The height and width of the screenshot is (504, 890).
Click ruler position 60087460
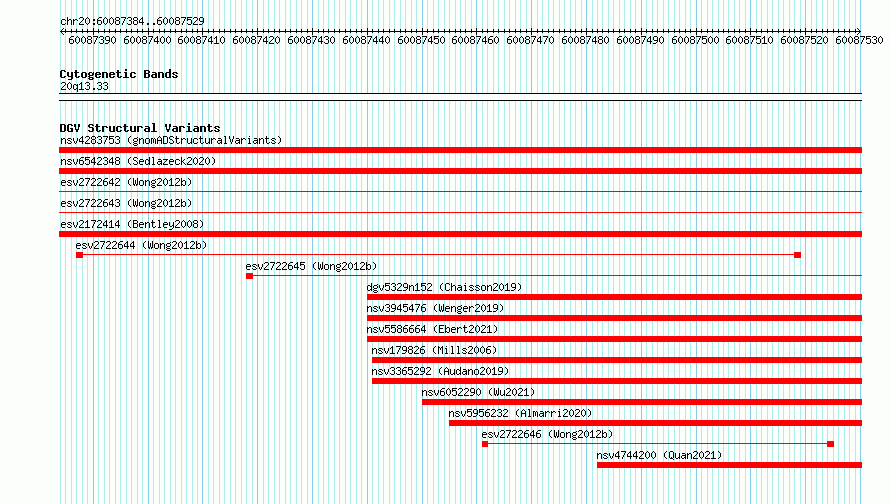coord(476,40)
